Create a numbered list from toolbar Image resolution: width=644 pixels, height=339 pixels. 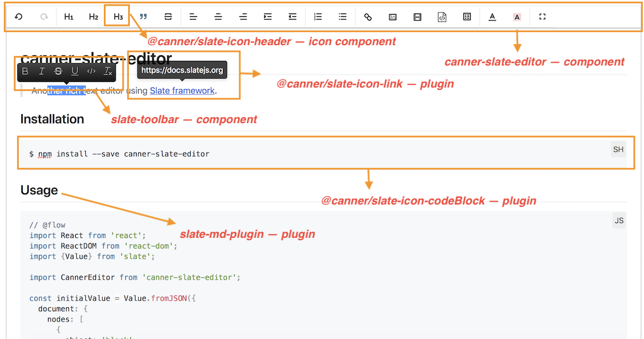pos(318,17)
